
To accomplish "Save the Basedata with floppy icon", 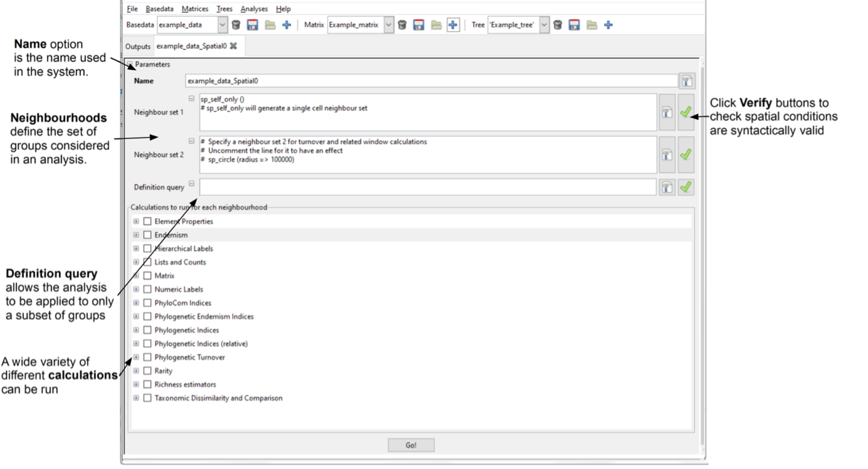I will [x=253, y=25].
